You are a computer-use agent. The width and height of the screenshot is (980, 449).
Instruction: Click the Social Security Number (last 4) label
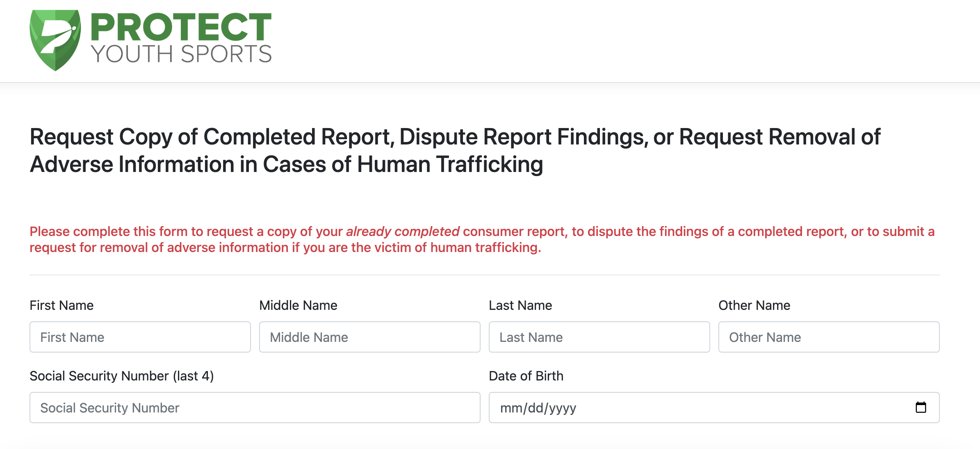(x=122, y=376)
